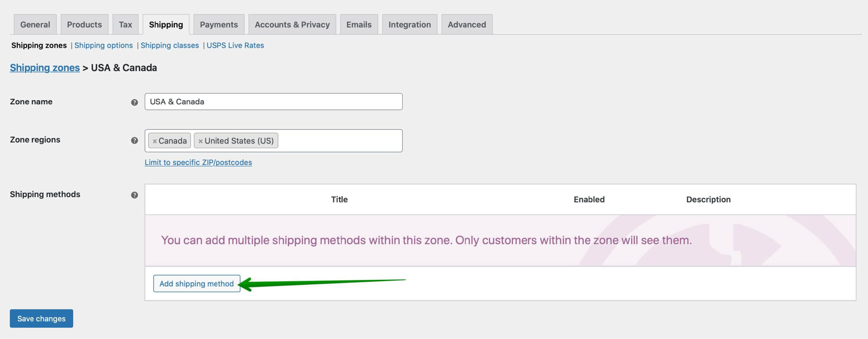Open Accounts & Privacy tab
The height and width of the screenshot is (339, 868).
(292, 24)
